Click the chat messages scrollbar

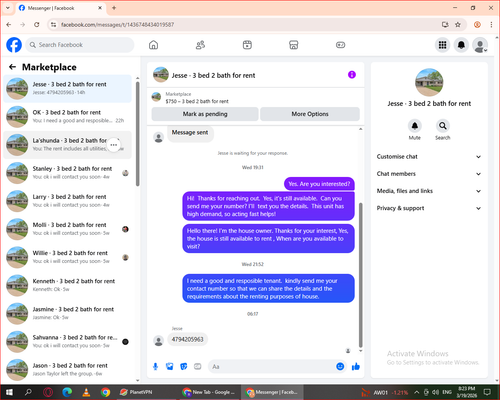point(360,275)
